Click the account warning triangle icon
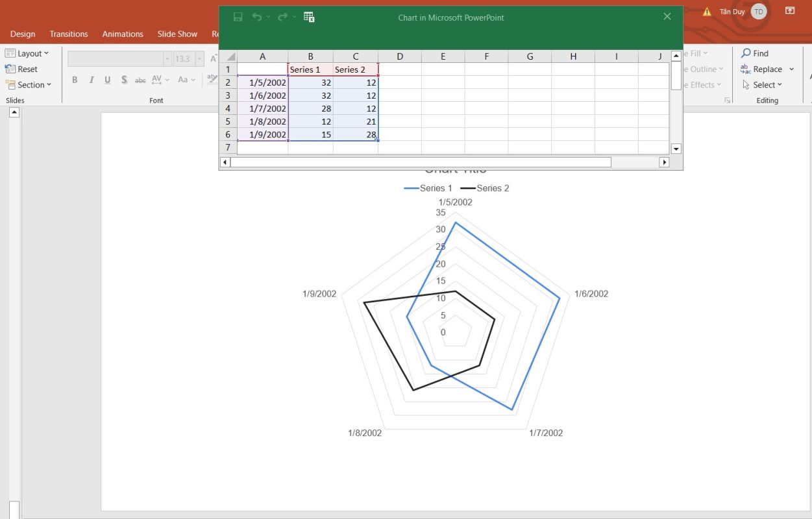 707,12
